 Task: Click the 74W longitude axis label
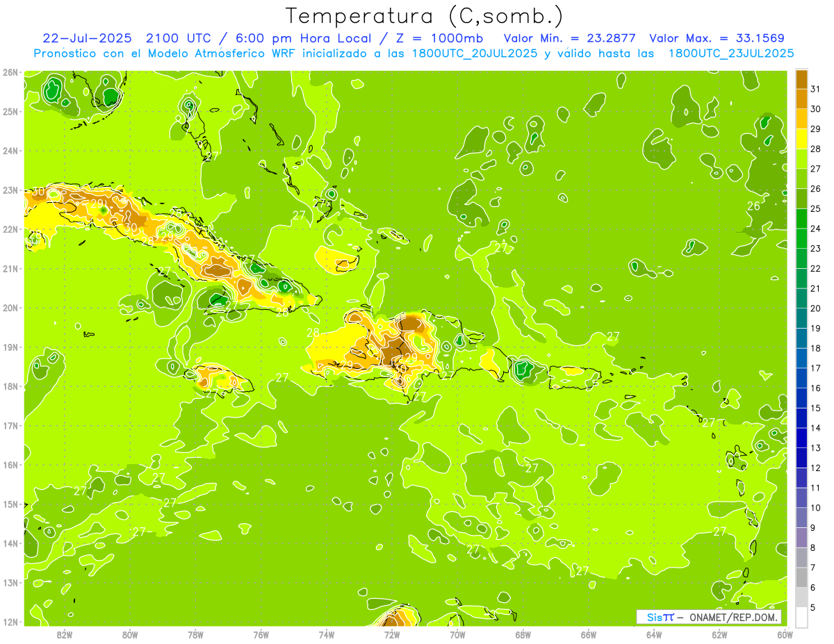tap(327, 634)
